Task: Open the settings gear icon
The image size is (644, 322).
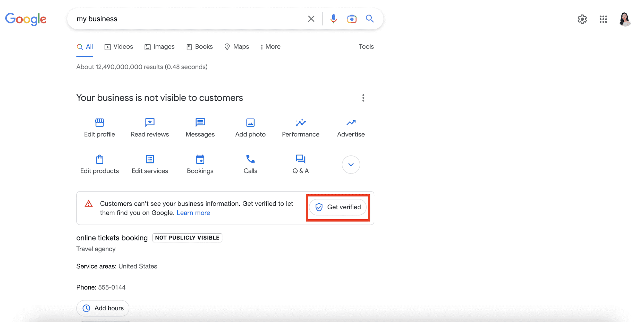Action: point(582,19)
